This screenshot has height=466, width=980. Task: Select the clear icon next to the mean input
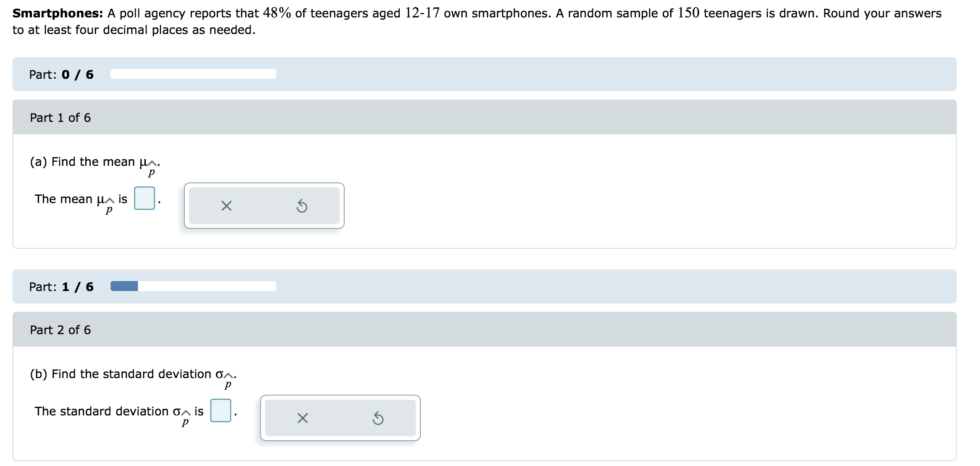click(226, 206)
